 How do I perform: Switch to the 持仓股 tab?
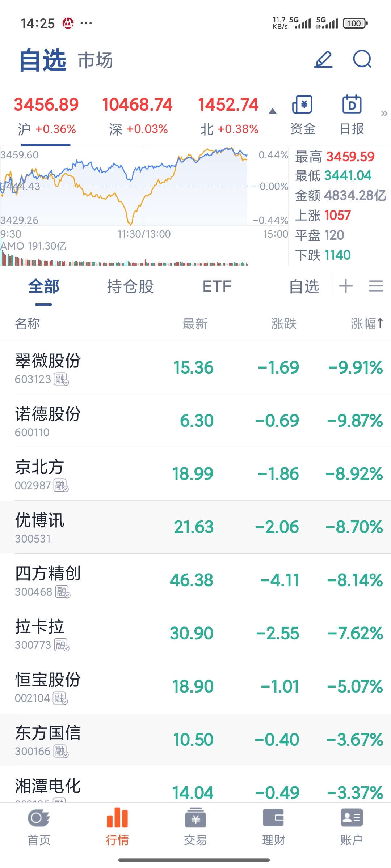(x=130, y=286)
